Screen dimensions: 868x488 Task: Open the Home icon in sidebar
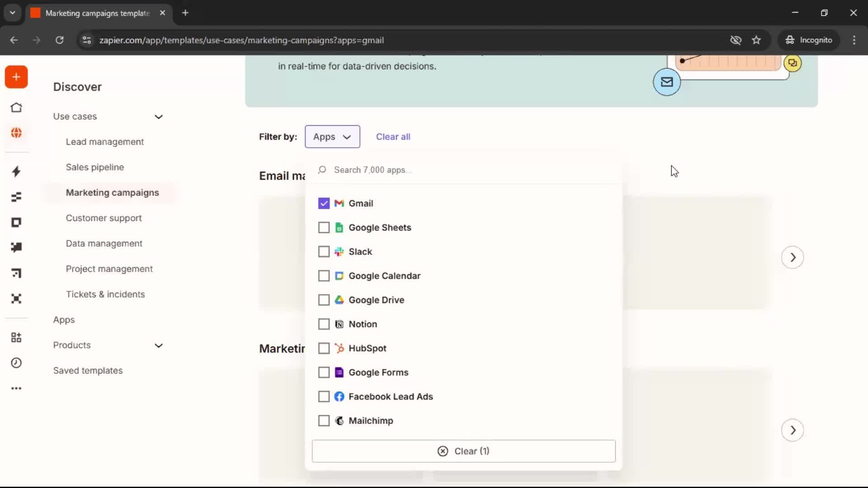pos(16,108)
